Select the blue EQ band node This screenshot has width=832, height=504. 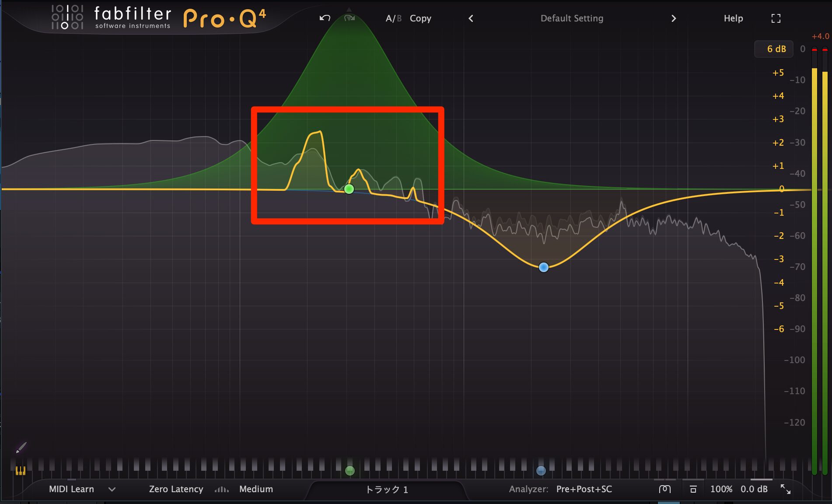coord(543,267)
